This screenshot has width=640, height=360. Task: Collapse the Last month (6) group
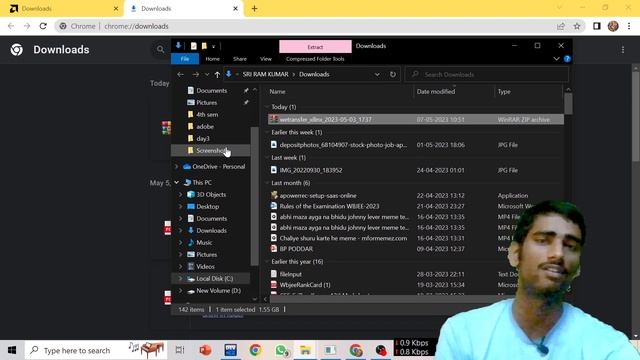(267, 183)
